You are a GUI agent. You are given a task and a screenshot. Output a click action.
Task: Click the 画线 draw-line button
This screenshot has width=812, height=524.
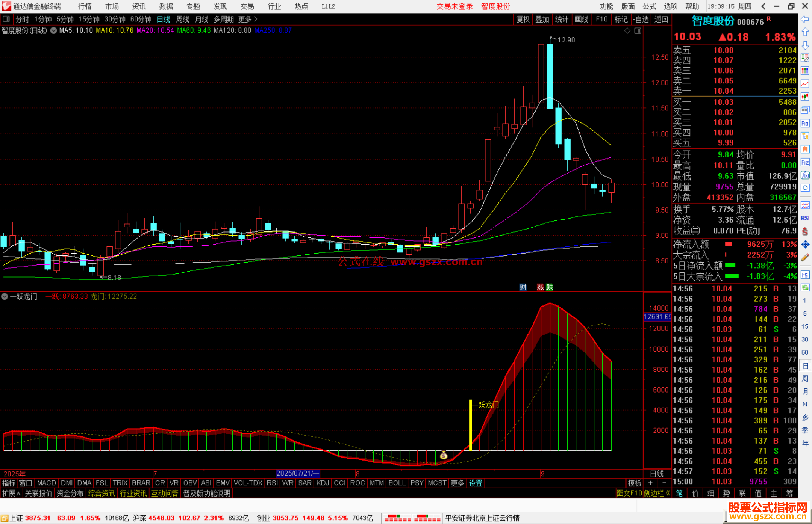582,19
